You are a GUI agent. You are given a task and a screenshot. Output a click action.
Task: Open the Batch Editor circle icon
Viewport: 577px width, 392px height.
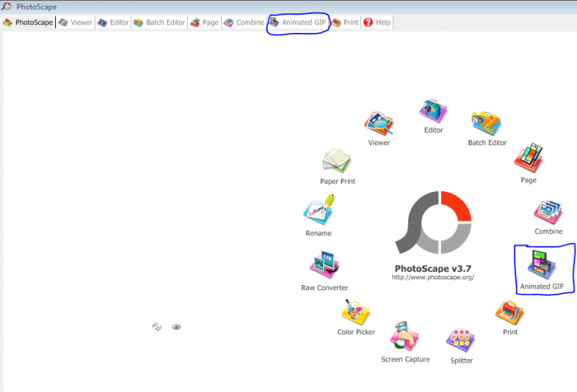click(486, 123)
